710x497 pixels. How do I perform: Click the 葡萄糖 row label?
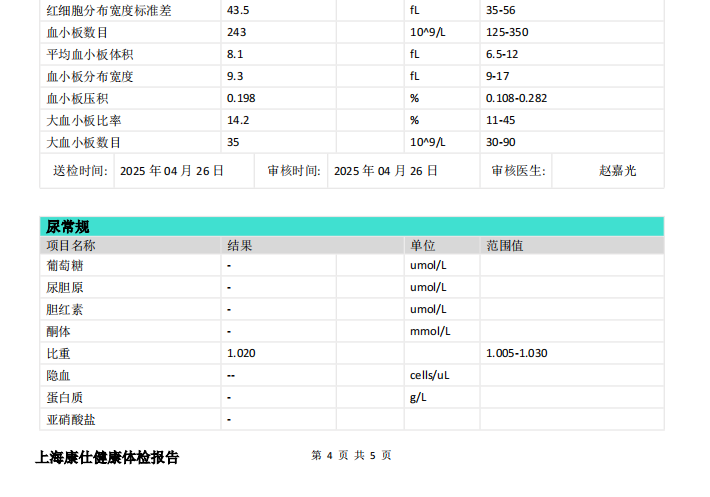pyautogui.click(x=65, y=266)
